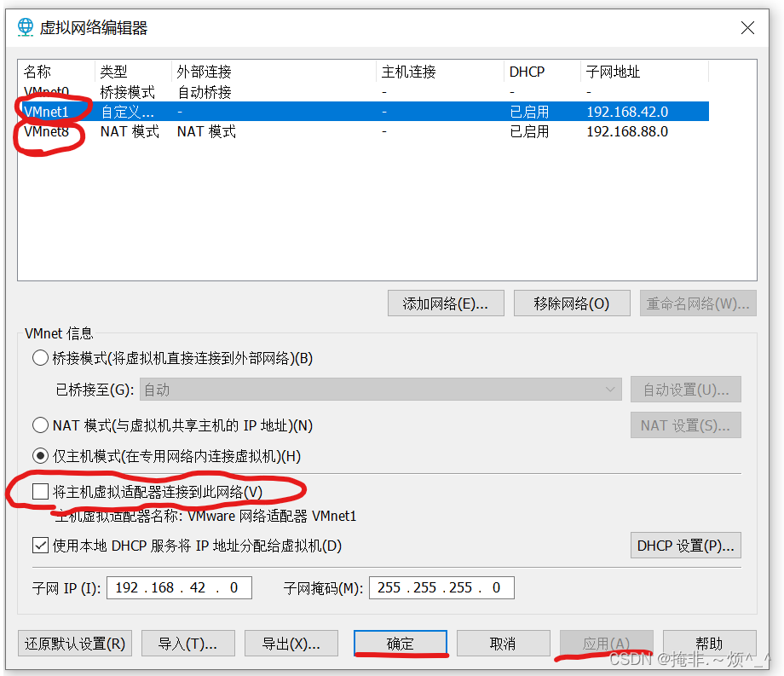Click 添加网络(E)... button
Screen dimensions: 784x676
[446, 303]
